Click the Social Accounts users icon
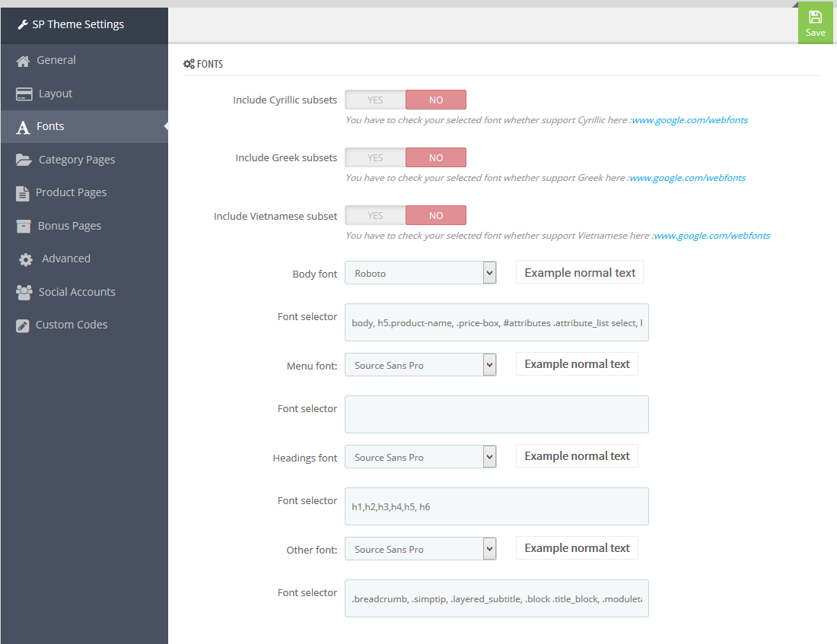837x644 pixels. [x=24, y=292]
